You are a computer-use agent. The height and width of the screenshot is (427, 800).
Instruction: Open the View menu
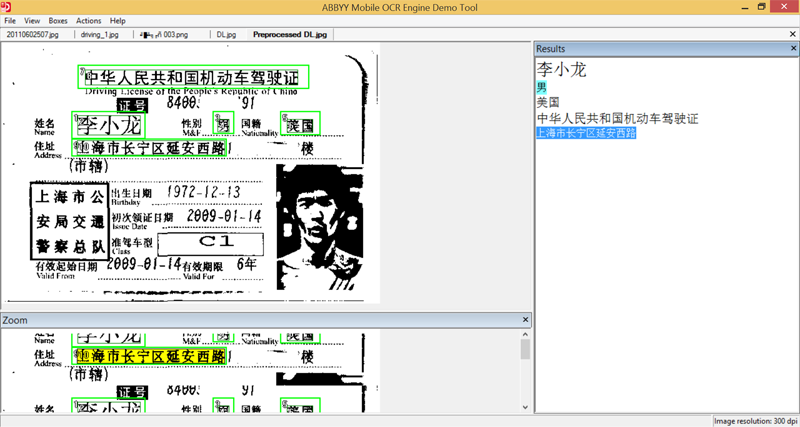[x=32, y=20]
